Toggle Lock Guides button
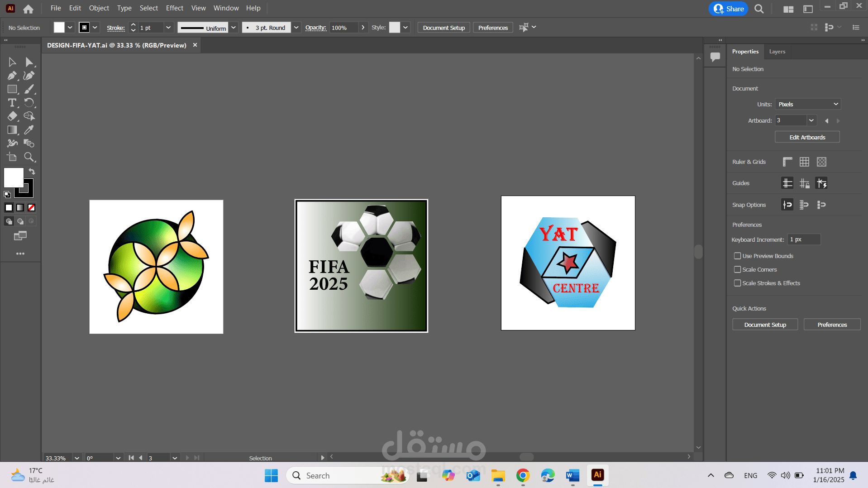The image size is (868, 488). click(x=804, y=183)
